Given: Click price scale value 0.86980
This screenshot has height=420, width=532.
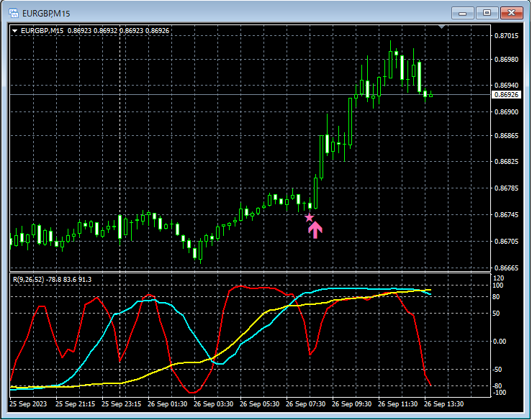Looking at the screenshot, I should [x=506, y=60].
